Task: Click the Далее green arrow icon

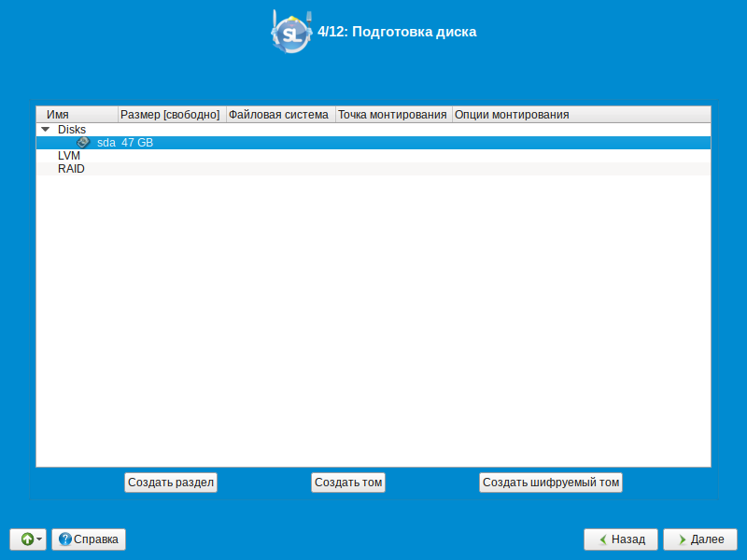Action: pyautogui.click(x=683, y=539)
